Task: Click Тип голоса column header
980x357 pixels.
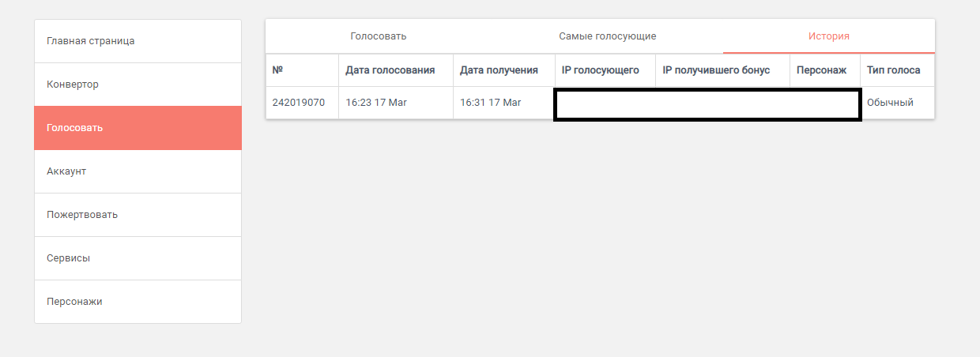Action: click(x=898, y=70)
